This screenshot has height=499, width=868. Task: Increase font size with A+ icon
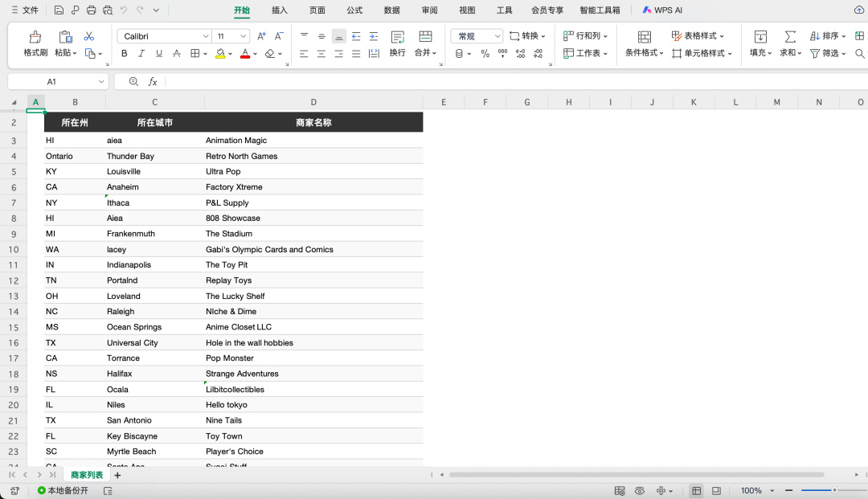[x=261, y=36]
